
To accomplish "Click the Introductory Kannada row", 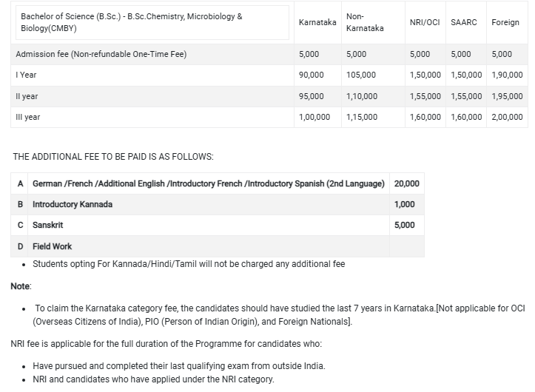I will 73,204.
